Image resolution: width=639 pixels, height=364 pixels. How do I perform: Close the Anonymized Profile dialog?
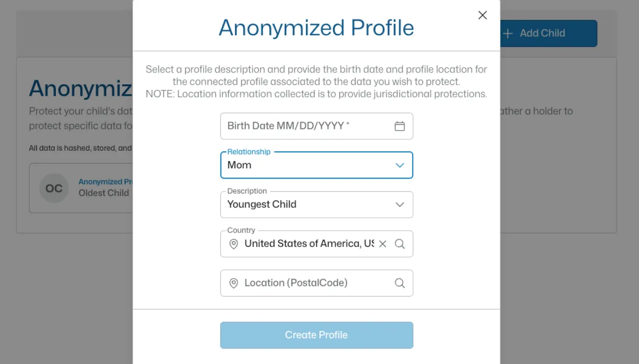pyautogui.click(x=482, y=15)
